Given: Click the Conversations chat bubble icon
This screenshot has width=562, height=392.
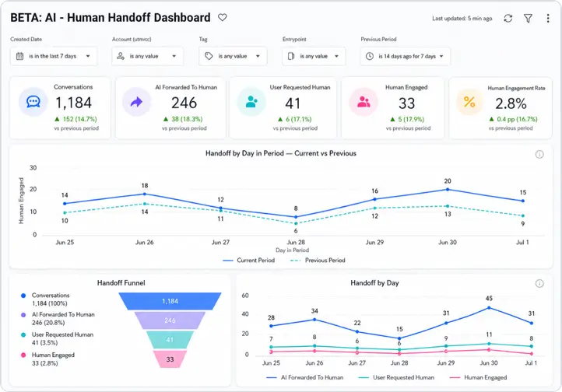Looking at the screenshot, I should [33, 102].
